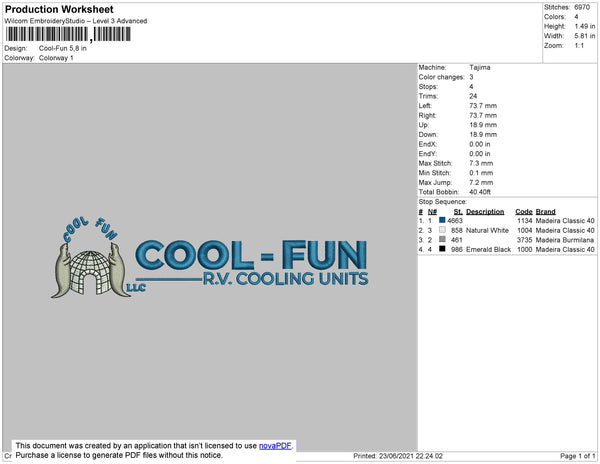Select the design name 'Cool-Fun 5,8 in'
Screen dimensions: 600x464
point(63,49)
